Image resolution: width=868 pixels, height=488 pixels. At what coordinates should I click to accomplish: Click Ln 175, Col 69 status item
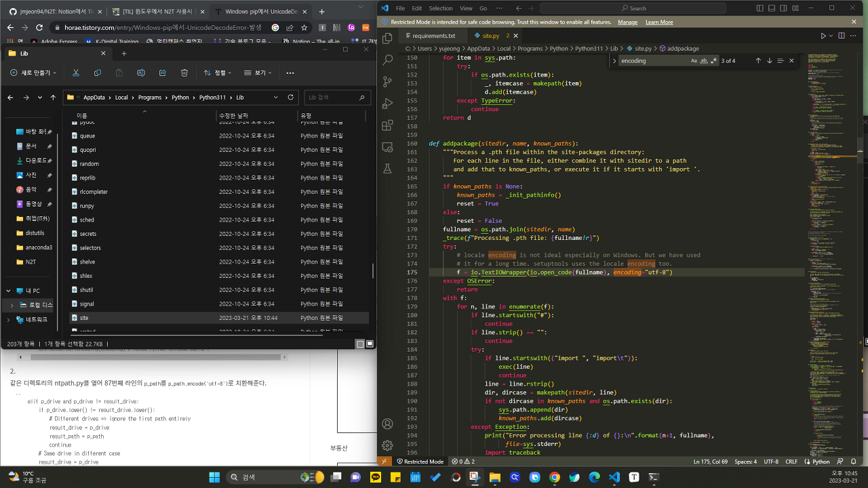pyautogui.click(x=711, y=462)
